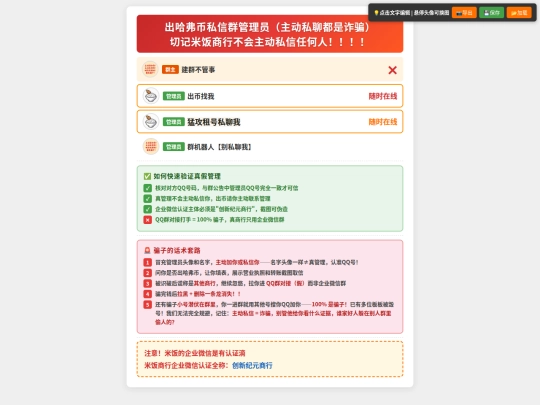Image resolution: width=540 pixels, height=405 pixels.
Task: Click the orange 加载 load button
Action: (519, 13)
